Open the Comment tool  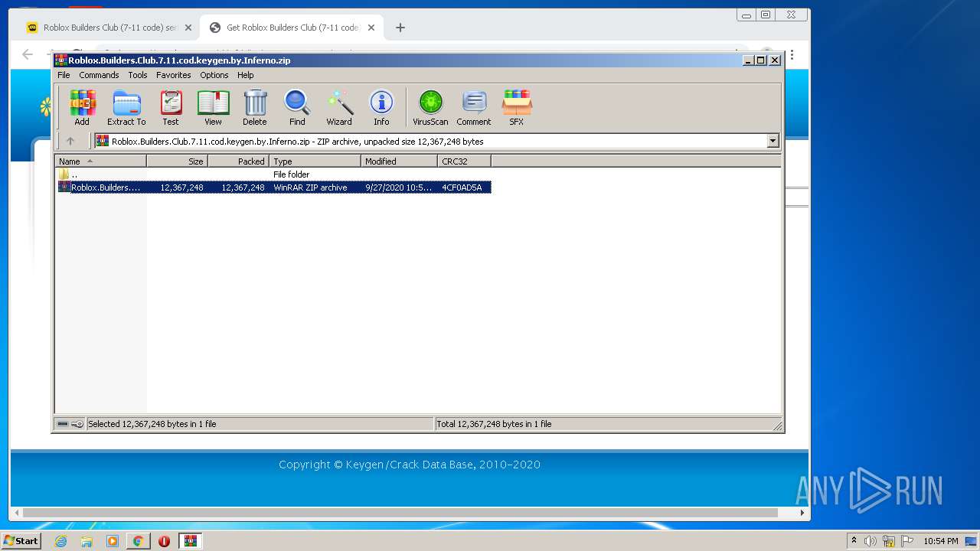pyautogui.click(x=474, y=108)
